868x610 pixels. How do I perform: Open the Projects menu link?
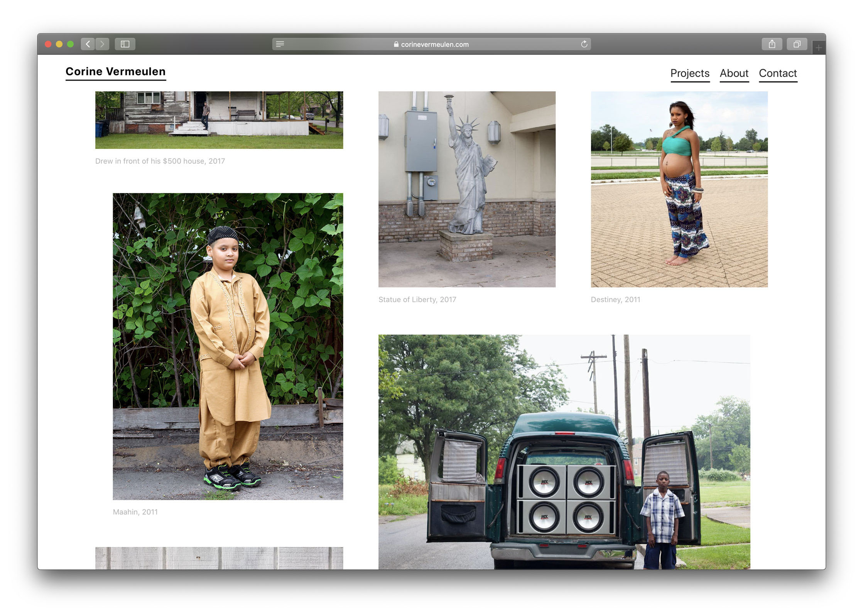pyautogui.click(x=690, y=73)
